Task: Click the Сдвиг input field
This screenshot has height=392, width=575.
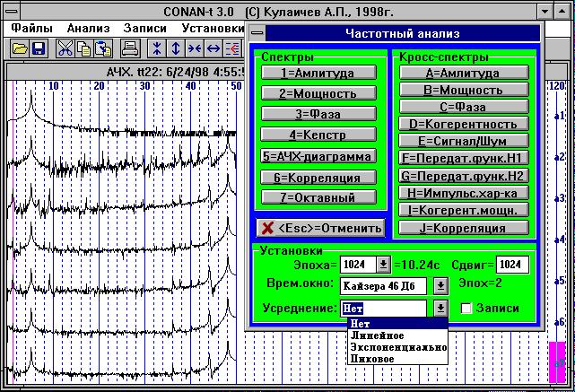Action: pos(511,264)
